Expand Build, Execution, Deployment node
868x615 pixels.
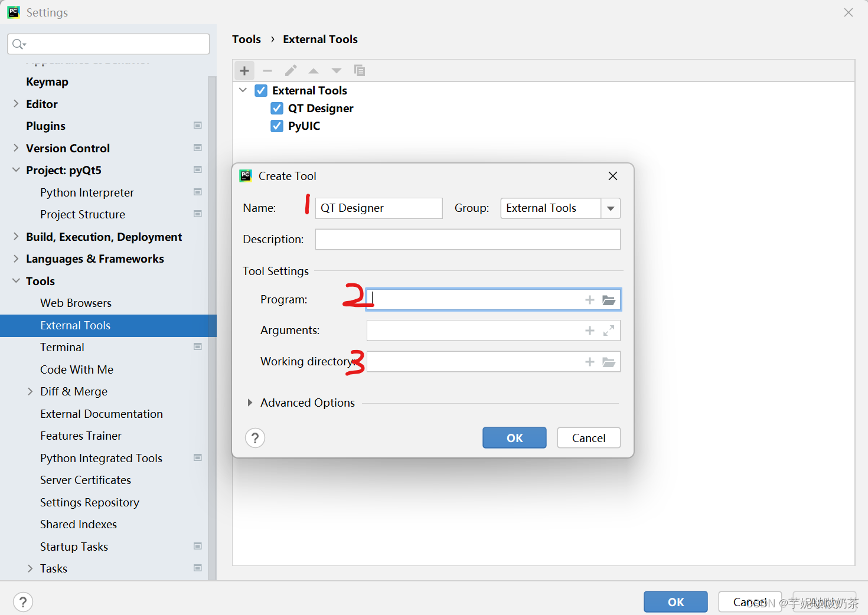tap(16, 236)
